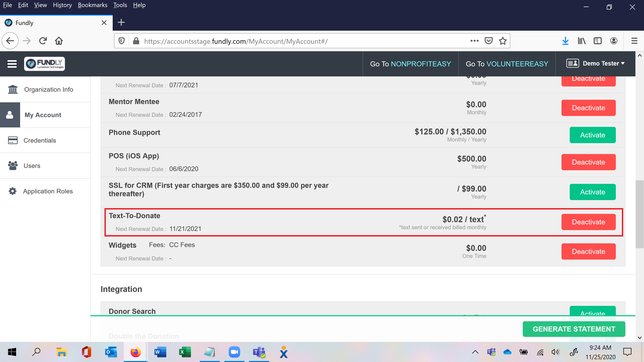The width and height of the screenshot is (644, 362).
Task: Click the GENERATE STATEMENT button
Action: (574, 329)
